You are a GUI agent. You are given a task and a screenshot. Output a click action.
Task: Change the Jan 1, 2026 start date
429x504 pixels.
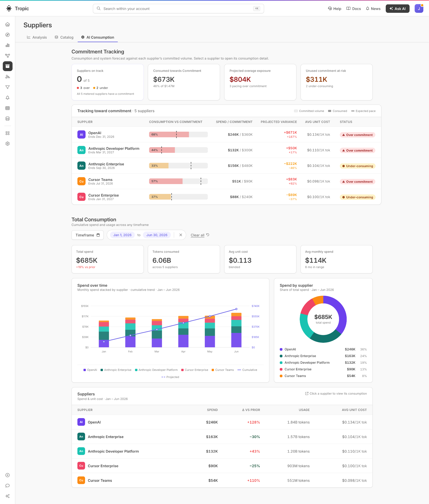(122, 235)
